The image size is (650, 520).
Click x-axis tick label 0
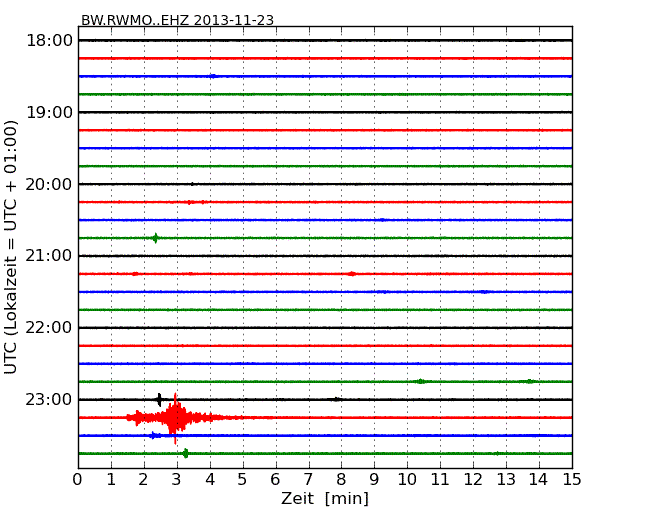pos(78,479)
